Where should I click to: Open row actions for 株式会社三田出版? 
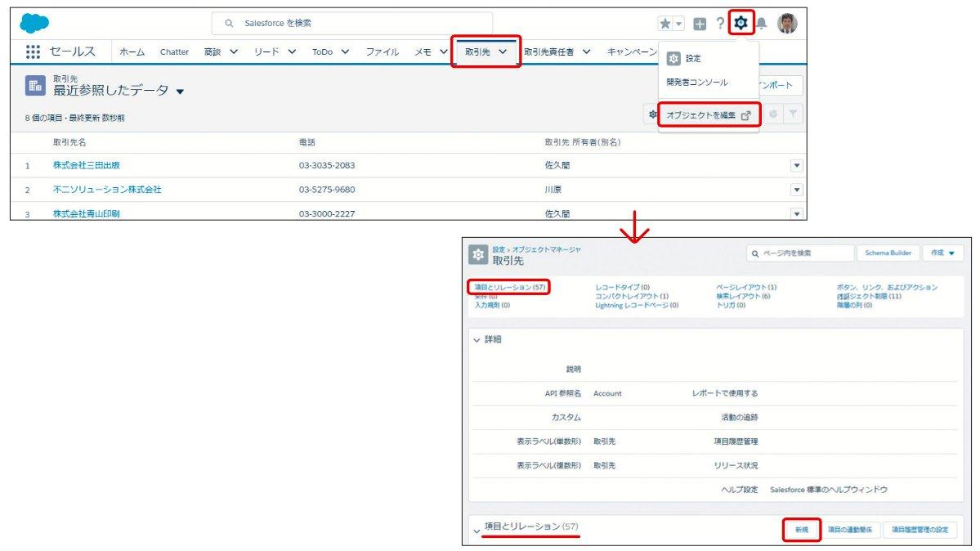(x=796, y=165)
